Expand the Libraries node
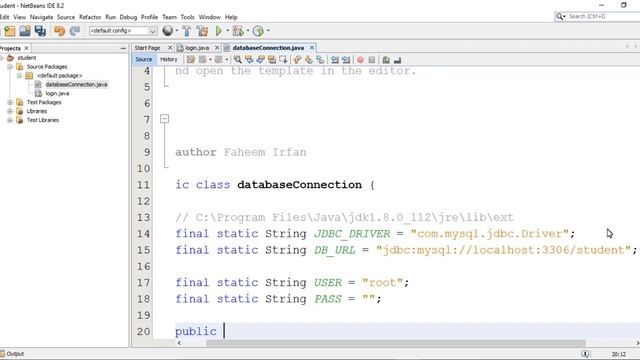Screen dimensions: 640x360 [10, 111]
